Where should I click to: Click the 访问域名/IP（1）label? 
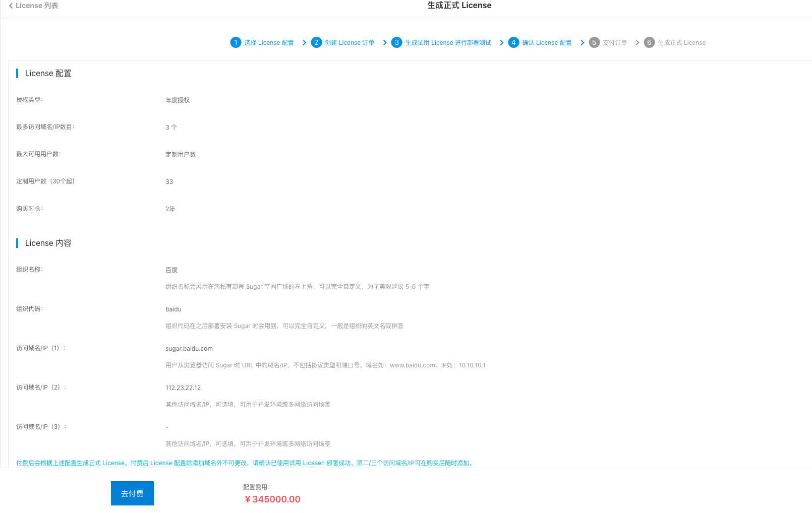pyautogui.click(x=41, y=348)
